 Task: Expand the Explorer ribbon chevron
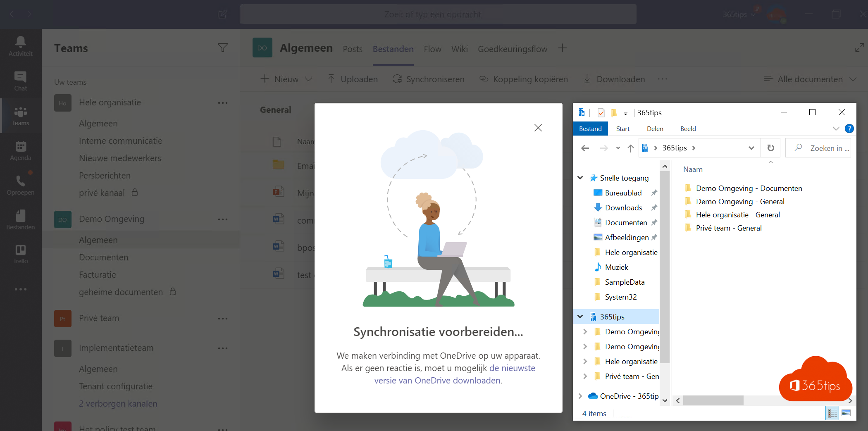[x=836, y=129]
